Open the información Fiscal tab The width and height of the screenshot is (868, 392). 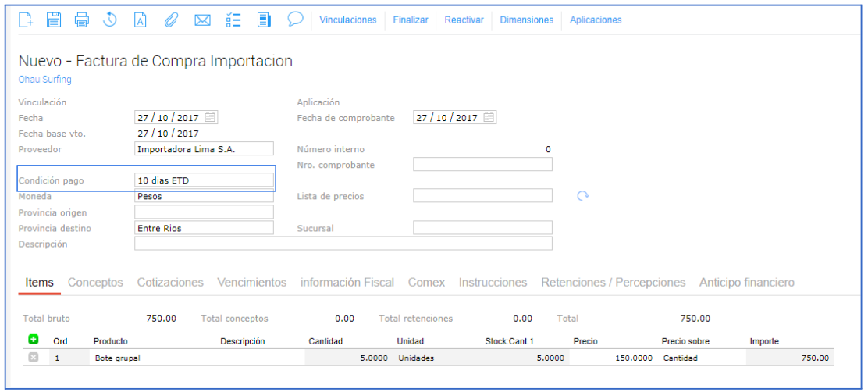[x=347, y=283]
